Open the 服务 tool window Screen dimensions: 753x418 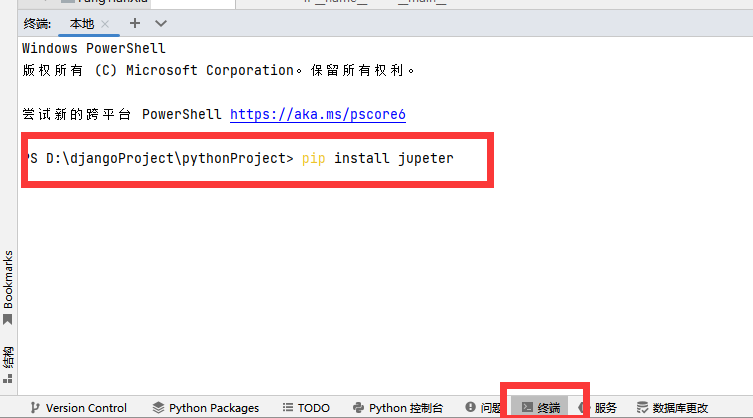pos(597,408)
